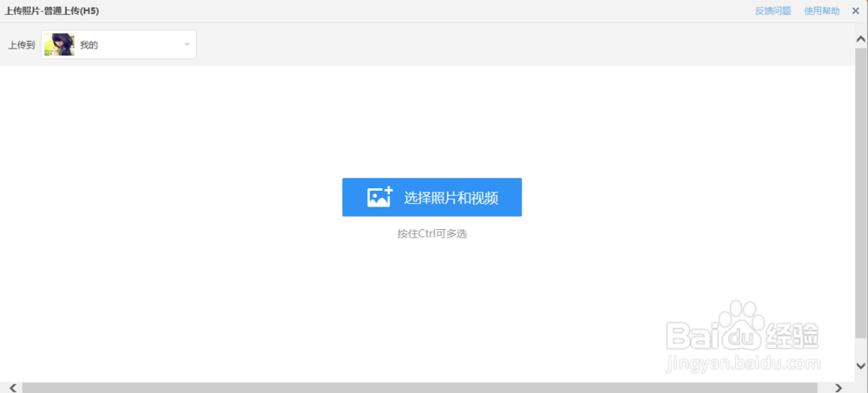
Task: Click the vertical scrollbar up arrow
Action: click(x=861, y=39)
